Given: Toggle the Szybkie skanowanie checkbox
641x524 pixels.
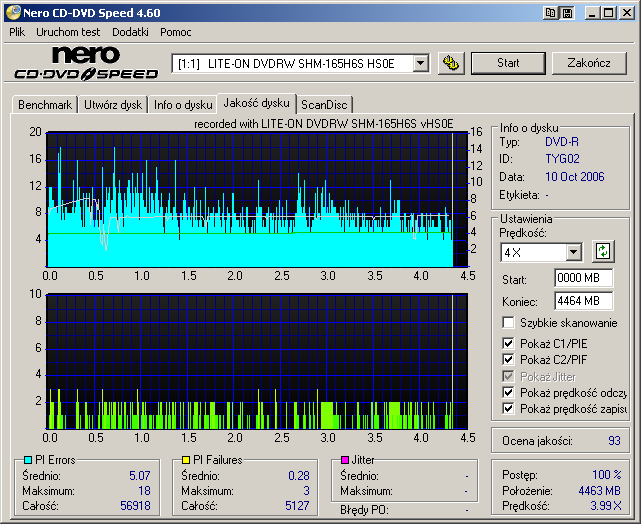Looking at the screenshot, I should 508,322.
